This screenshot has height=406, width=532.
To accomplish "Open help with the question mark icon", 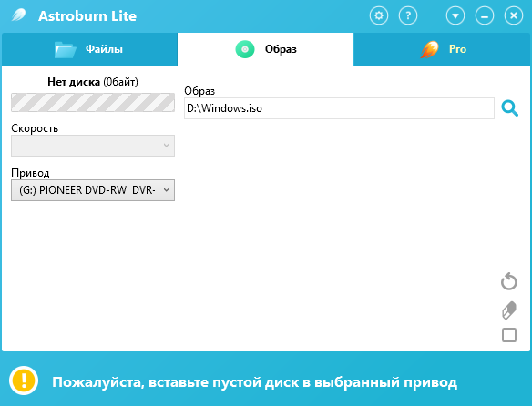I will 408,15.
